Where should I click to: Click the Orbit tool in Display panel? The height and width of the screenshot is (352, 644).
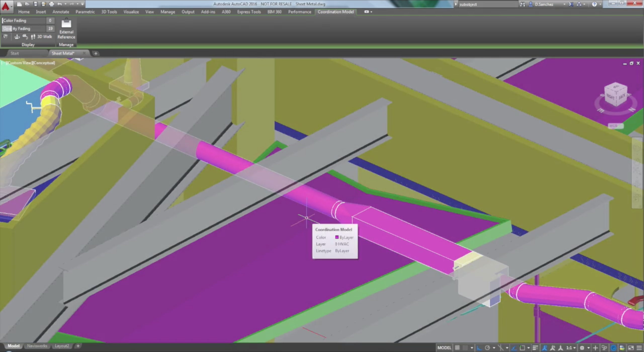pos(17,37)
